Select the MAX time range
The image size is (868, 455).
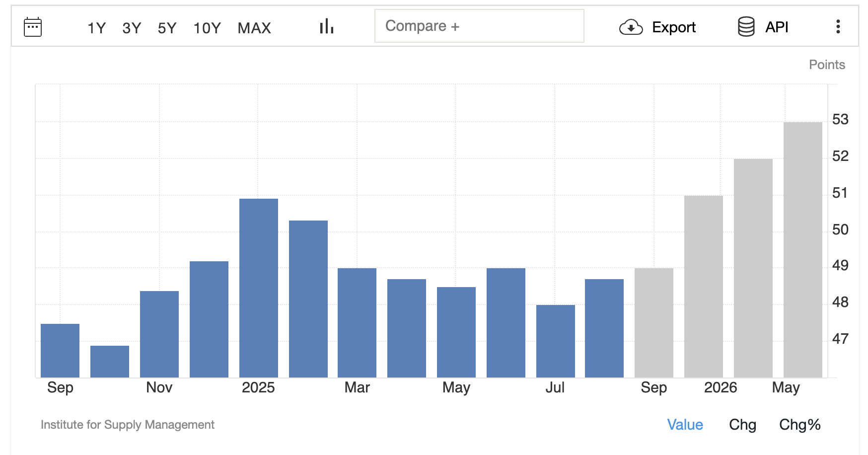[x=254, y=28]
